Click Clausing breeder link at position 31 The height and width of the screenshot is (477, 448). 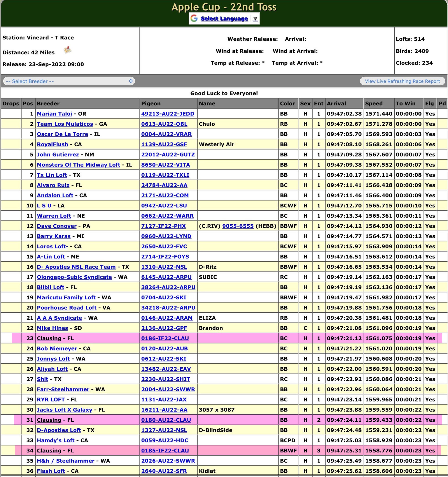49,420
